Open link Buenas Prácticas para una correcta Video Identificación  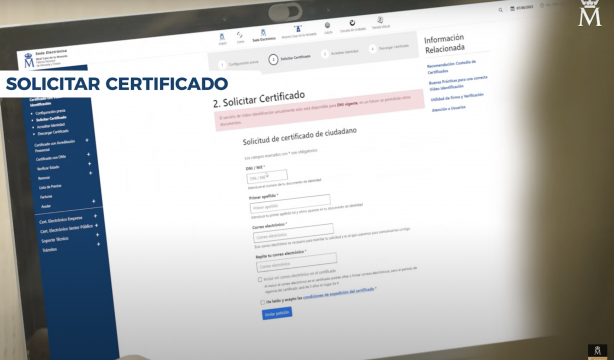pos(458,83)
